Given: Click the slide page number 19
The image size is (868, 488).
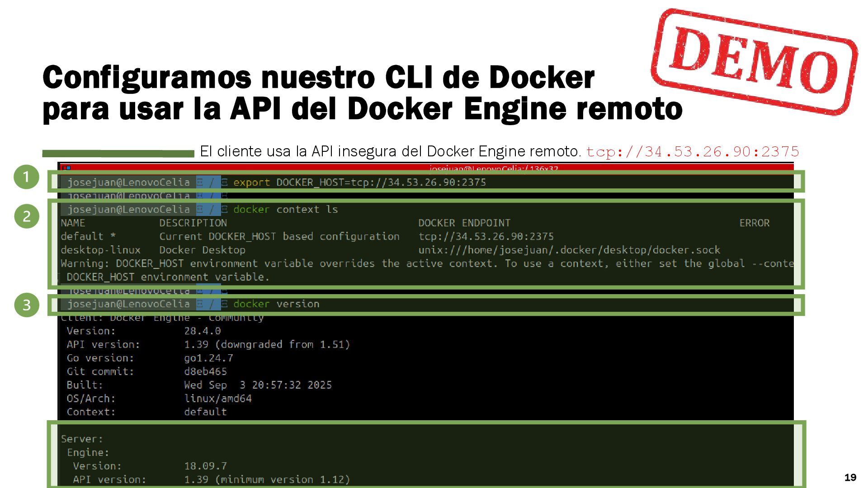Looking at the screenshot, I should (850, 478).
